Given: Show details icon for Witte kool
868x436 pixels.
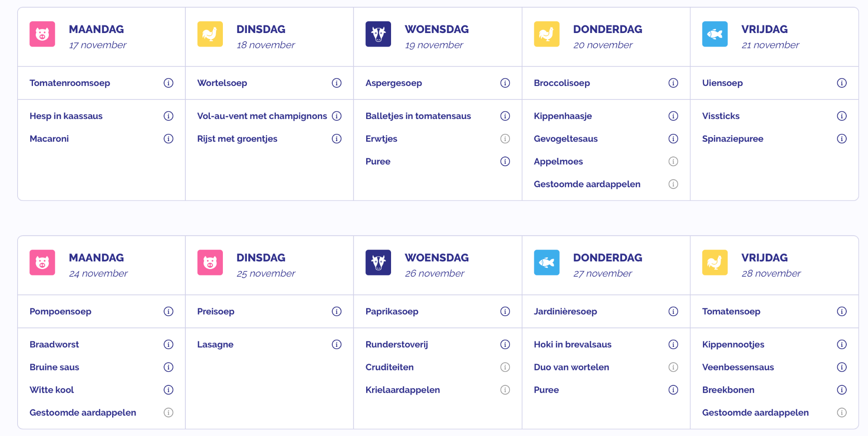Looking at the screenshot, I should point(169,390).
